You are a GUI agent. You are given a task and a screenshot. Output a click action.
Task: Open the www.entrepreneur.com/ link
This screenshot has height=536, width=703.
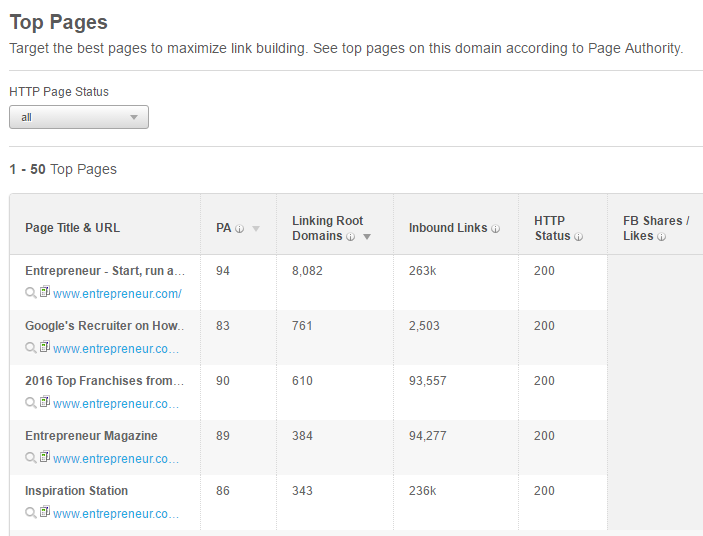(117, 294)
